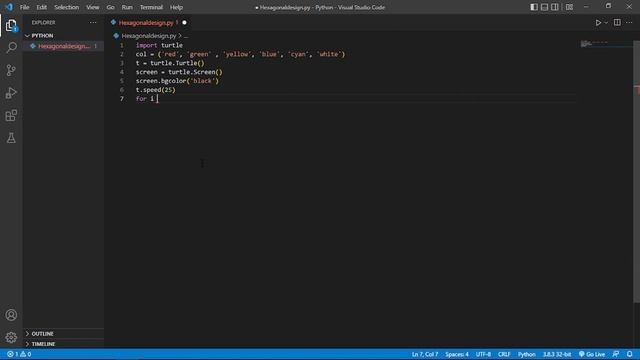Open the Source Control view icon
This screenshot has height=360, width=640.
(x=11, y=70)
